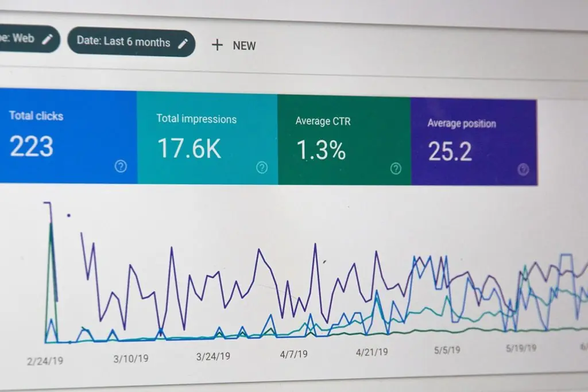Click the 2/24/19 date label on the axis
The image size is (588, 392).
pyautogui.click(x=45, y=361)
